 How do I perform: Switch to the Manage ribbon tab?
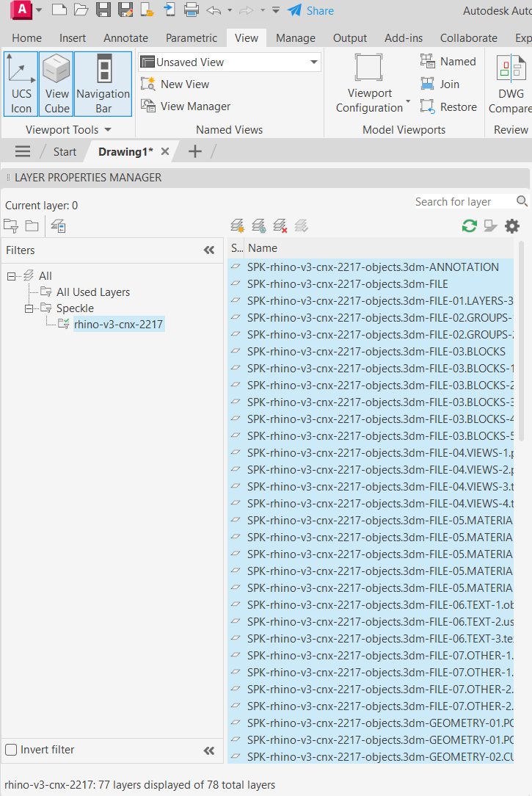[296, 38]
